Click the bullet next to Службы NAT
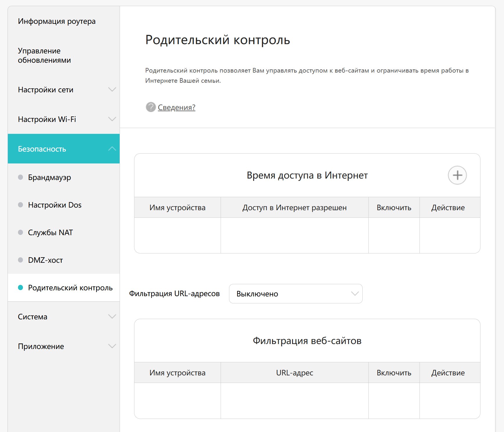This screenshot has height=432, width=504. click(20, 232)
